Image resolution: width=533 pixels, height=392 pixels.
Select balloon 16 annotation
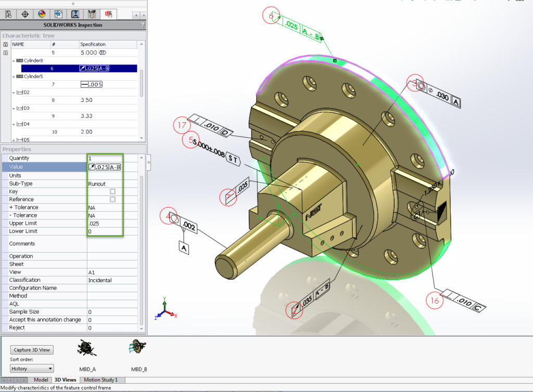tap(435, 300)
